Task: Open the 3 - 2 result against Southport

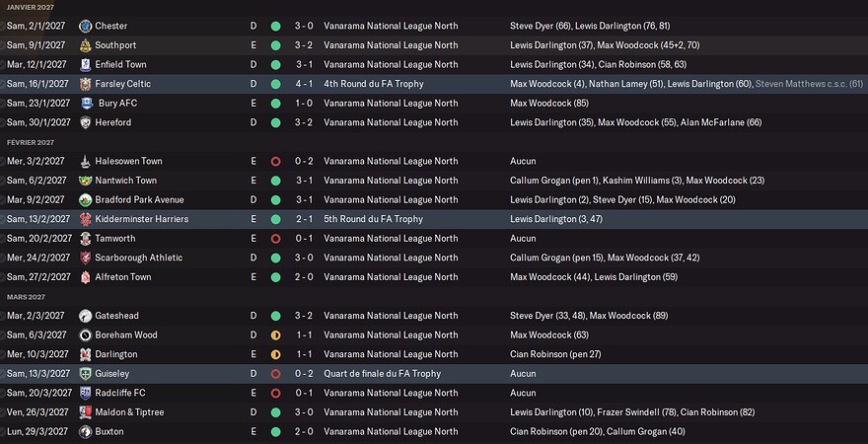Action: (304, 45)
